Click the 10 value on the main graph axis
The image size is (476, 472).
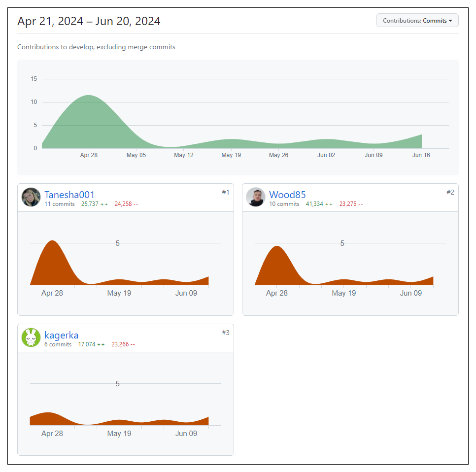pos(34,102)
